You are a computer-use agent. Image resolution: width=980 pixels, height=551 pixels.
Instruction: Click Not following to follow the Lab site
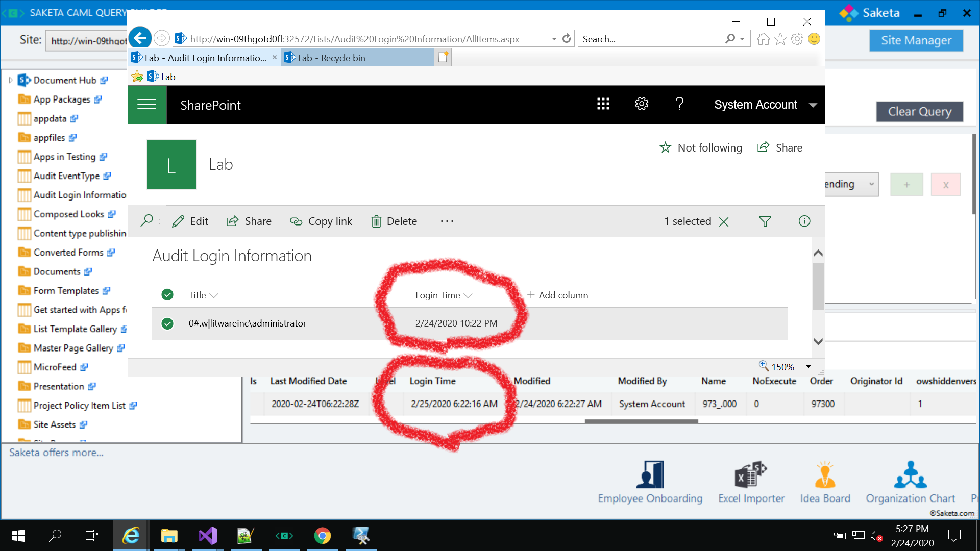click(701, 147)
